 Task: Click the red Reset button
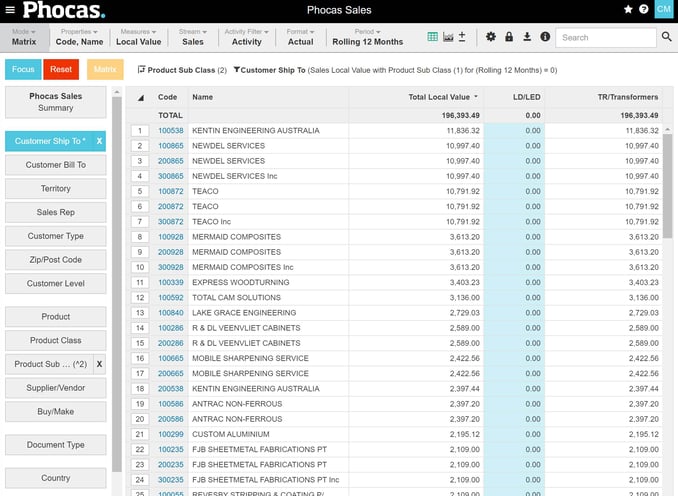click(x=61, y=69)
